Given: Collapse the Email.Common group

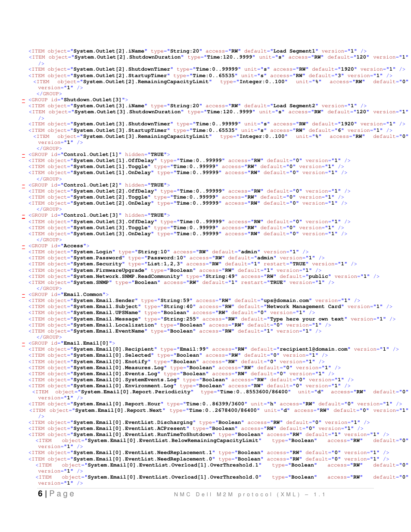Looking at the screenshot, I should coord(23,295).
